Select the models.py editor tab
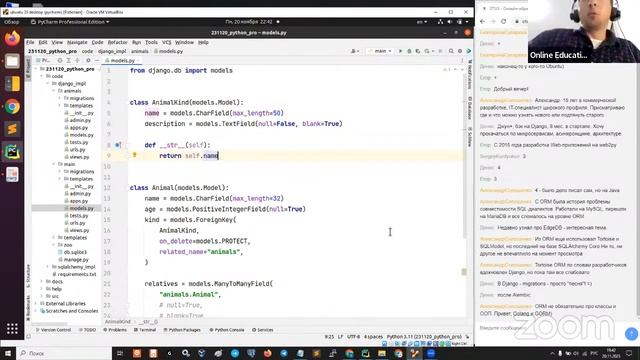 click(x=122, y=60)
